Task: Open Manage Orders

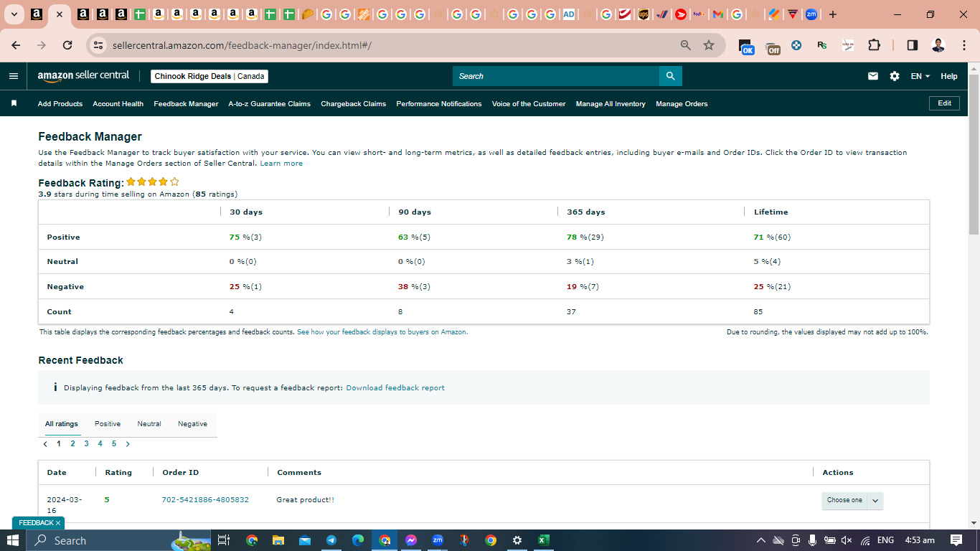Action: click(682, 104)
